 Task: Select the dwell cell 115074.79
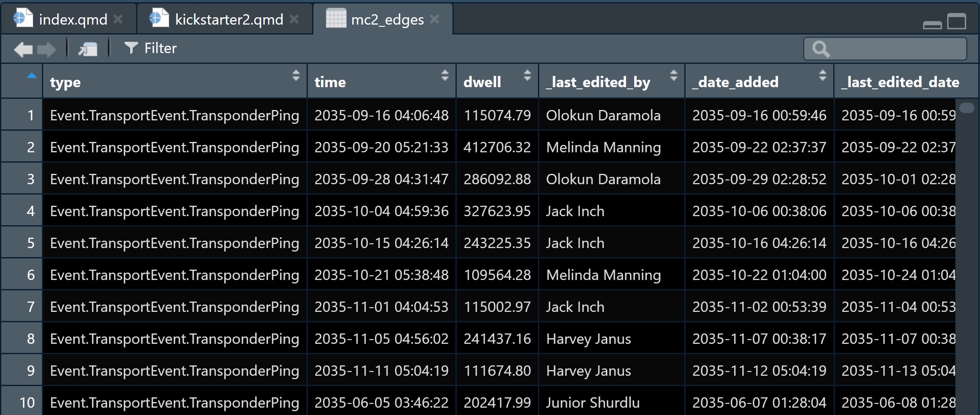pyautogui.click(x=497, y=115)
